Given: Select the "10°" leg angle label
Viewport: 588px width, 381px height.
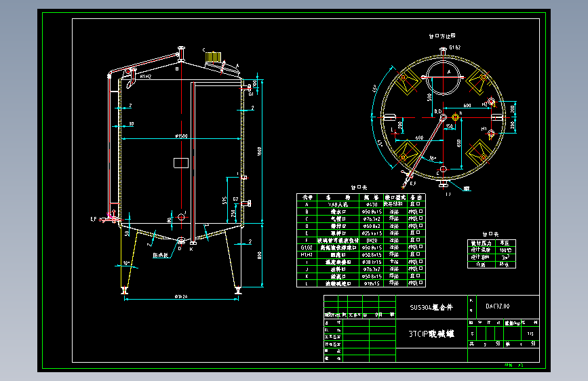Looking at the screenshot, I should pos(126,263).
